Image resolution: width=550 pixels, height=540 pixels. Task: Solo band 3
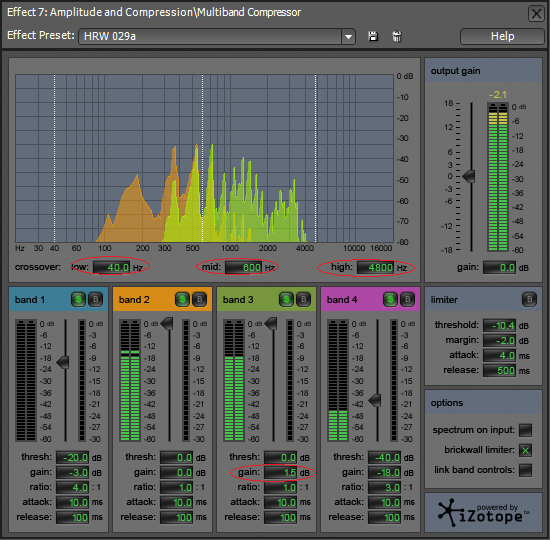[287, 299]
